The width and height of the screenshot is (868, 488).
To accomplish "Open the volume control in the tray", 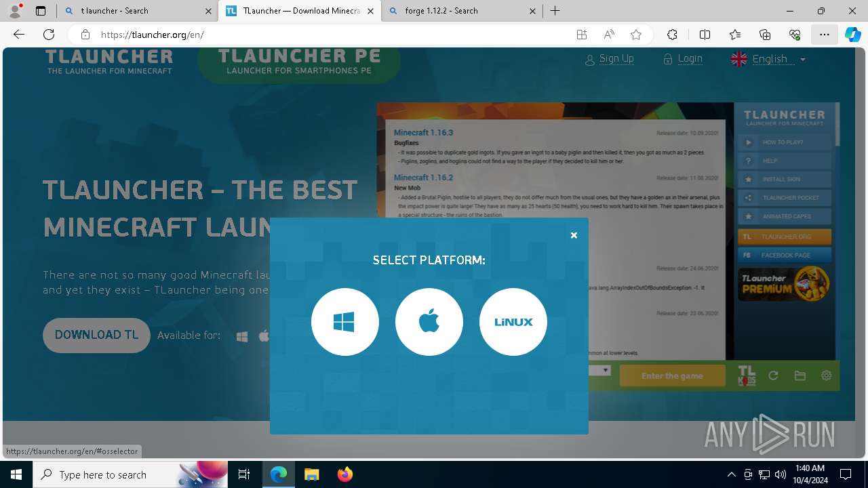I will click(x=781, y=474).
